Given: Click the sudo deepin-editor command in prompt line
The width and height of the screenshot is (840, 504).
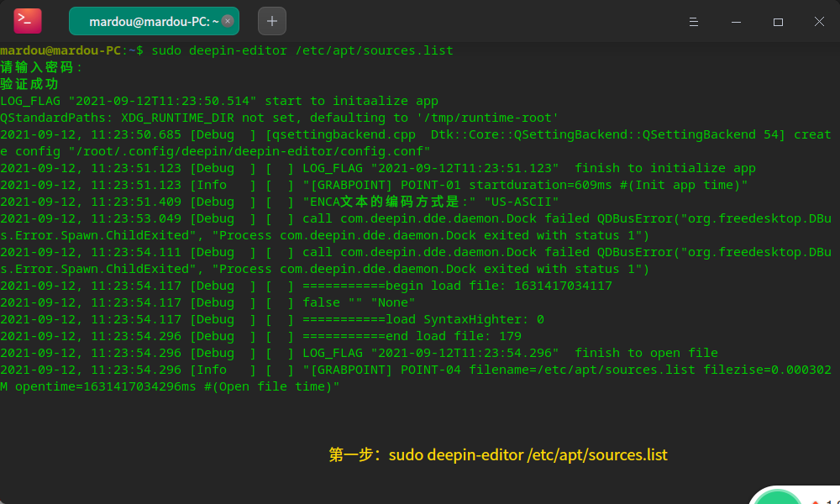Looking at the screenshot, I should coord(302,50).
